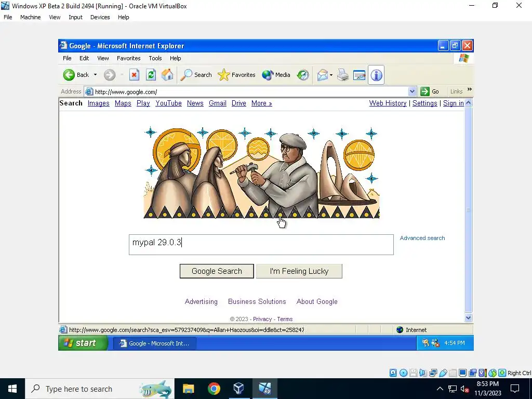
Task: Open VirtualBox Machine menu
Action: (x=30, y=17)
